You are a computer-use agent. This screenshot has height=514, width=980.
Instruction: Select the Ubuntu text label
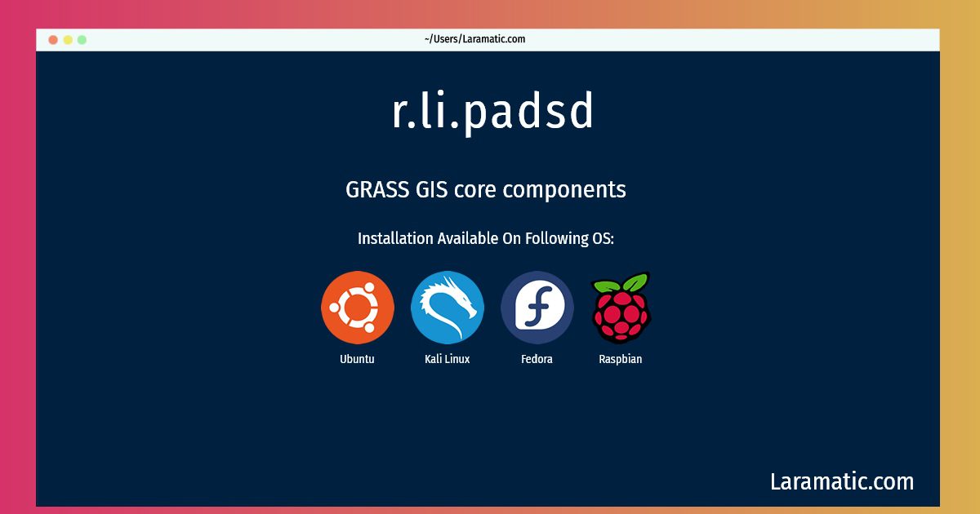[357, 359]
